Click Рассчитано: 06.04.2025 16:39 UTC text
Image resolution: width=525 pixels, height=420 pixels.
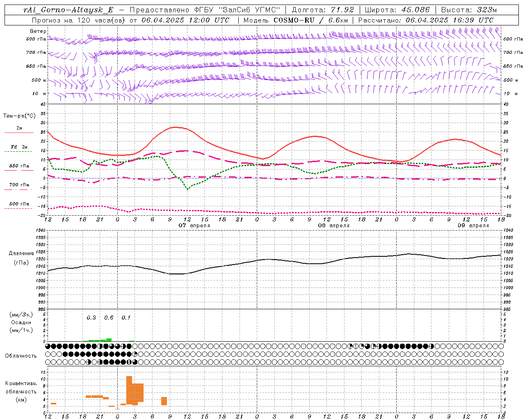pyautogui.click(x=426, y=20)
